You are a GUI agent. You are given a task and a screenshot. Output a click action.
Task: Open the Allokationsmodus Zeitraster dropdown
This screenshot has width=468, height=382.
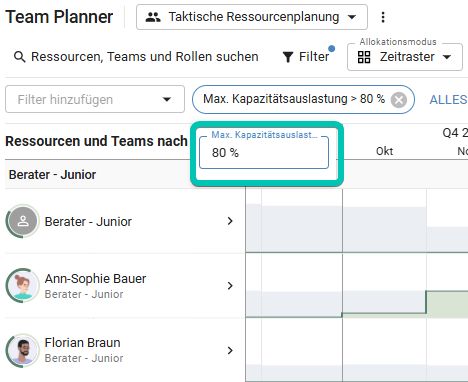tap(405, 57)
